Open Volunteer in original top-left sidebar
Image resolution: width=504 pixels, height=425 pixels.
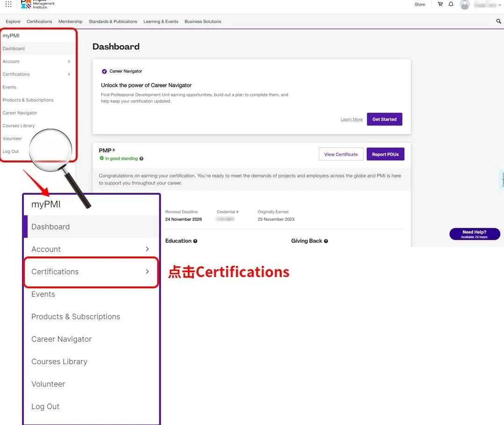pyautogui.click(x=12, y=139)
